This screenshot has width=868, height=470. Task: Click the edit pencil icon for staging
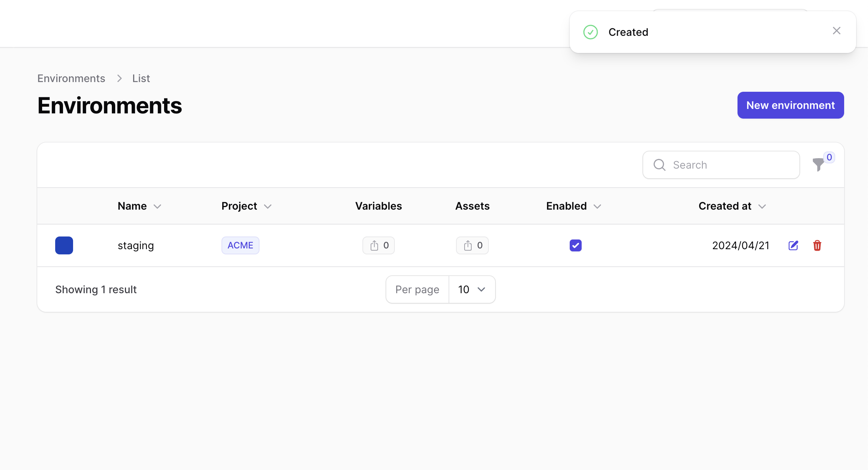coord(793,245)
